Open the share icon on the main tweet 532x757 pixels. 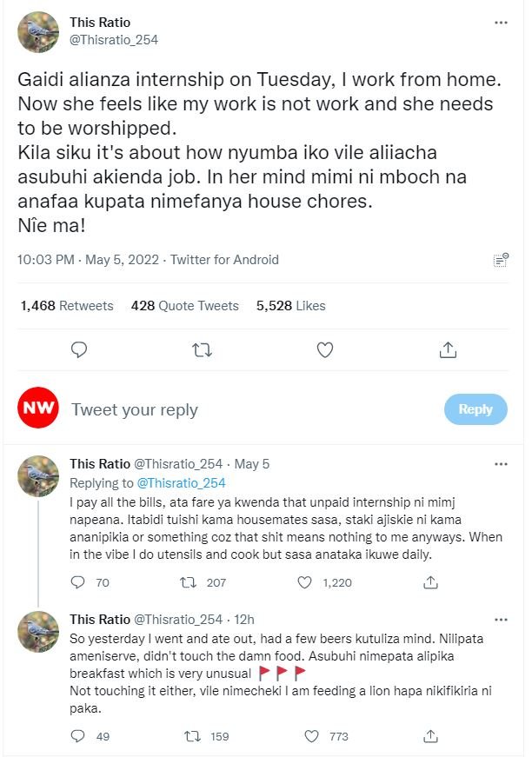tap(449, 349)
